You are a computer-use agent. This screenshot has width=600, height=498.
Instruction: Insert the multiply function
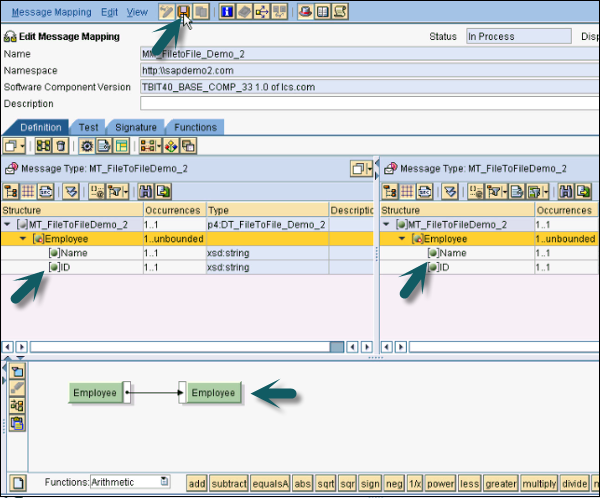tap(539, 483)
